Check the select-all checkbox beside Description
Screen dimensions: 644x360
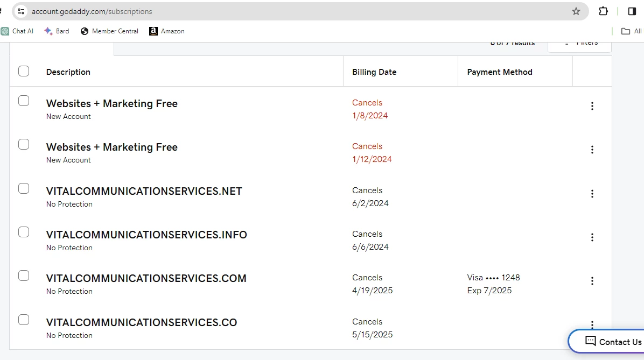point(24,71)
